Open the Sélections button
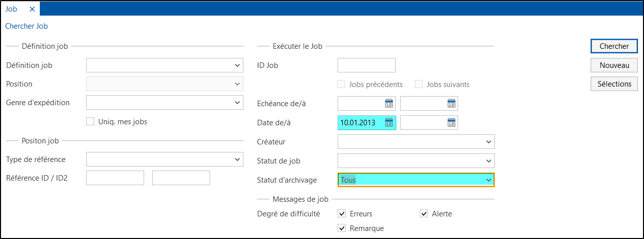The image size is (644, 239). [614, 84]
